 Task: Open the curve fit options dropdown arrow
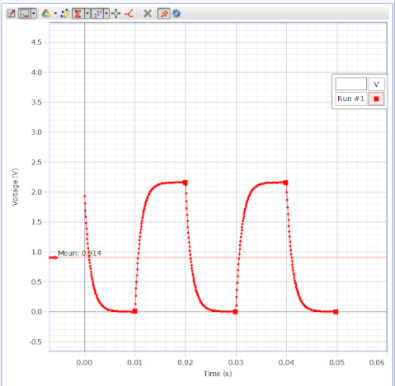pyautogui.click(x=106, y=14)
